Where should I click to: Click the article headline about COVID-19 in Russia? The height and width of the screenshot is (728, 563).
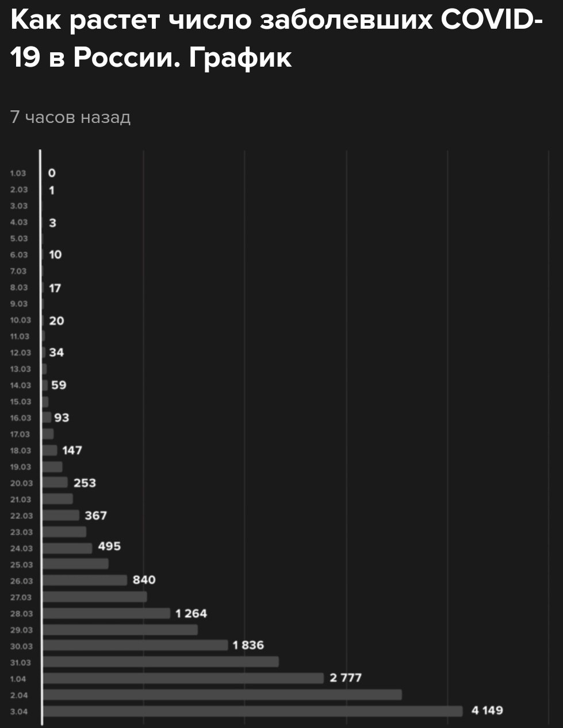(276, 38)
